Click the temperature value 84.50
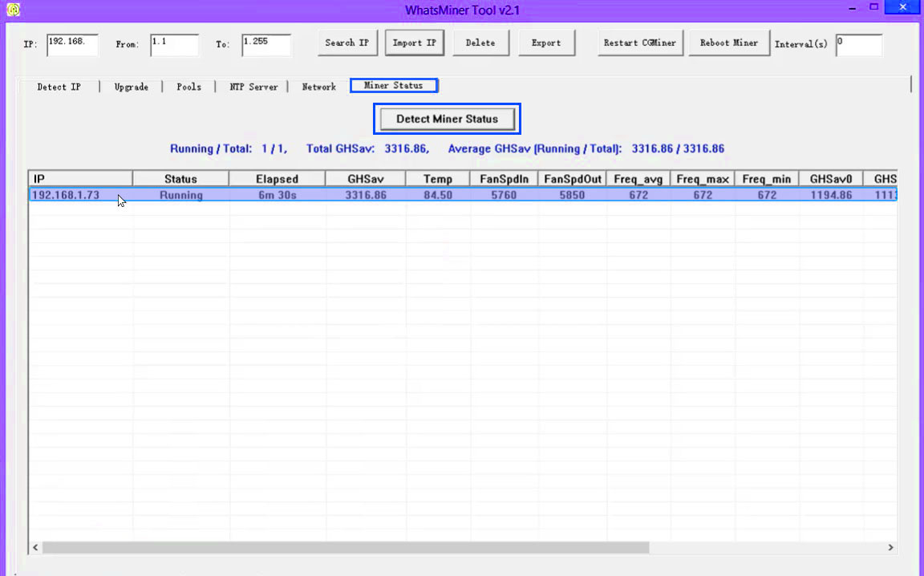The image size is (924, 576). pos(438,195)
